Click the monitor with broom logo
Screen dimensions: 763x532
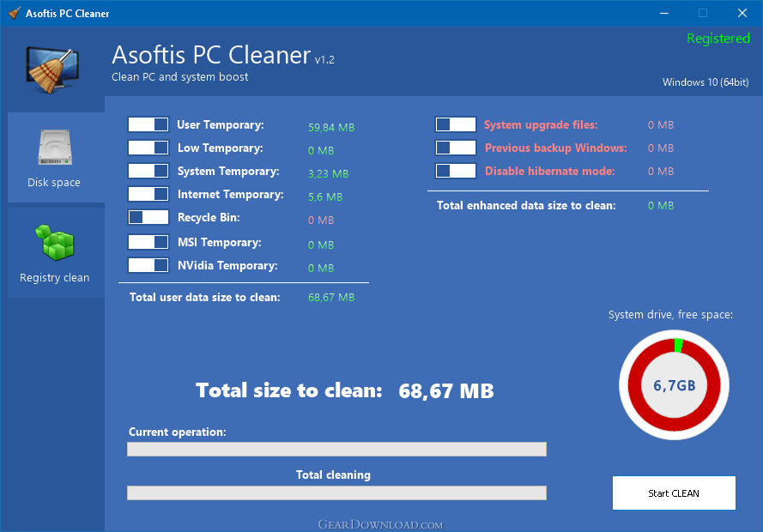click(x=52, y=70)
